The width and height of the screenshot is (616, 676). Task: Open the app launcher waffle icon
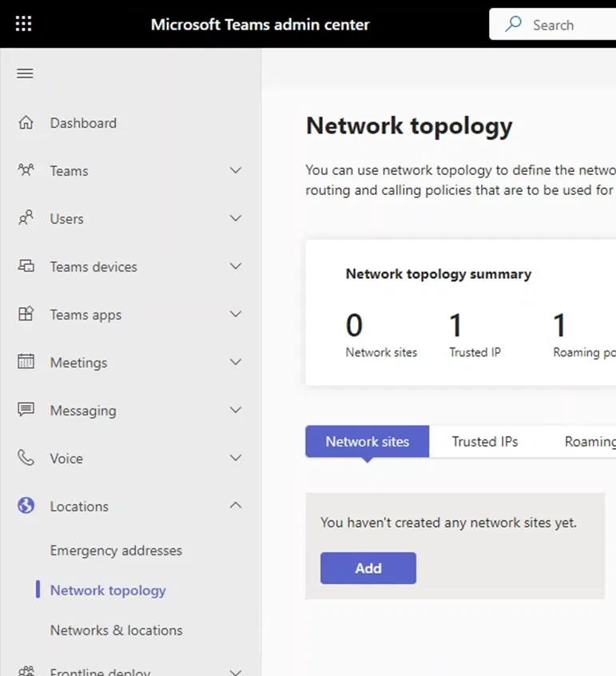click(24, 24)
